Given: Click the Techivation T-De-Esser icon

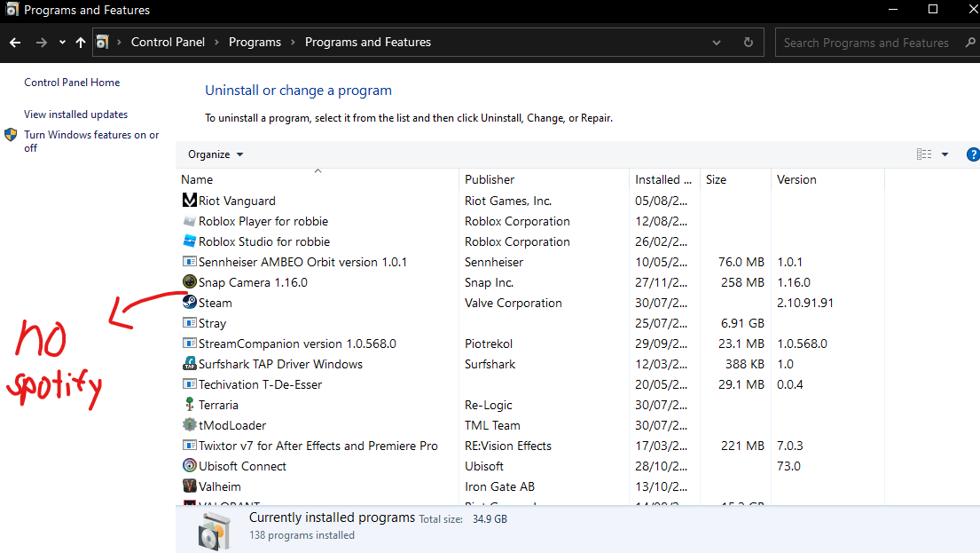Looking at the screenshot, I should [190, 384].
